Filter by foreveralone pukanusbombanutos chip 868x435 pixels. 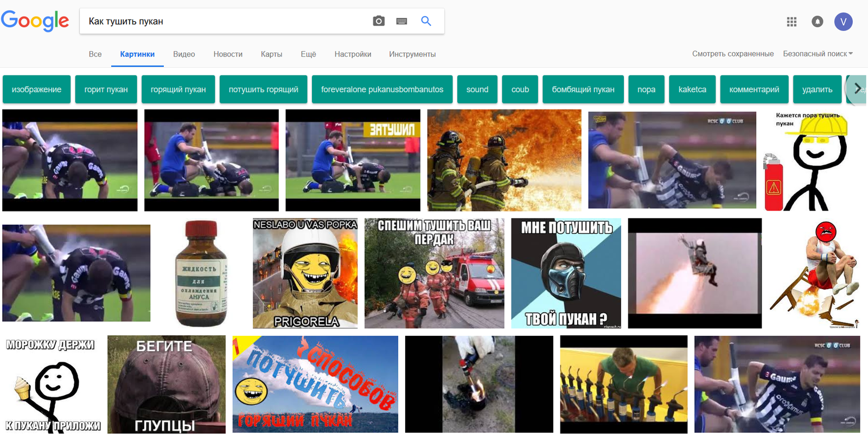(382, 89)
